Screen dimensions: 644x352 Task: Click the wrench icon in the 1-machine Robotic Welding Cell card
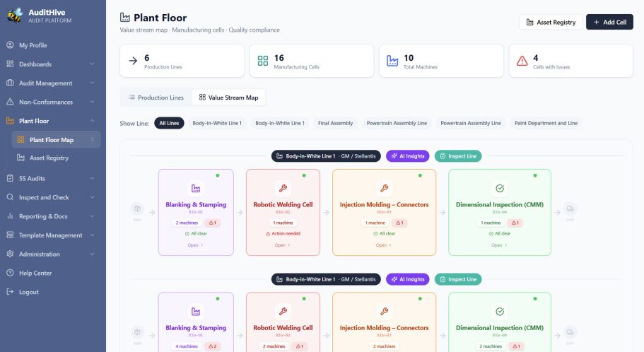(x=283, y=189)
